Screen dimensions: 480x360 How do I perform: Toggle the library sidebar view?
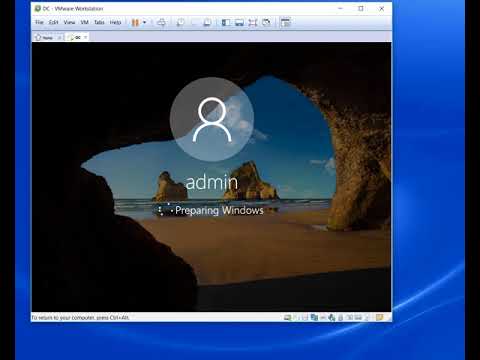pos(226,22)
